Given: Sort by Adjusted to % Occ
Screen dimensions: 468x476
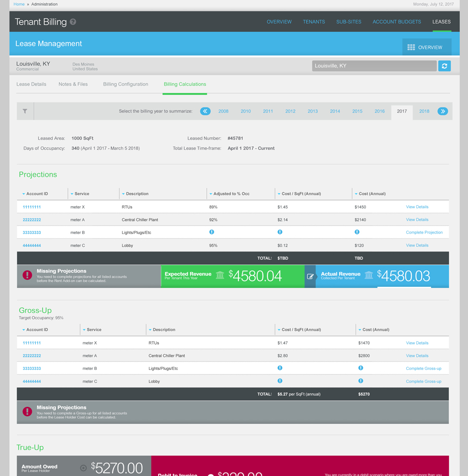Looking at the screenshot, I should pyautogui.click(x=230, y=194).
